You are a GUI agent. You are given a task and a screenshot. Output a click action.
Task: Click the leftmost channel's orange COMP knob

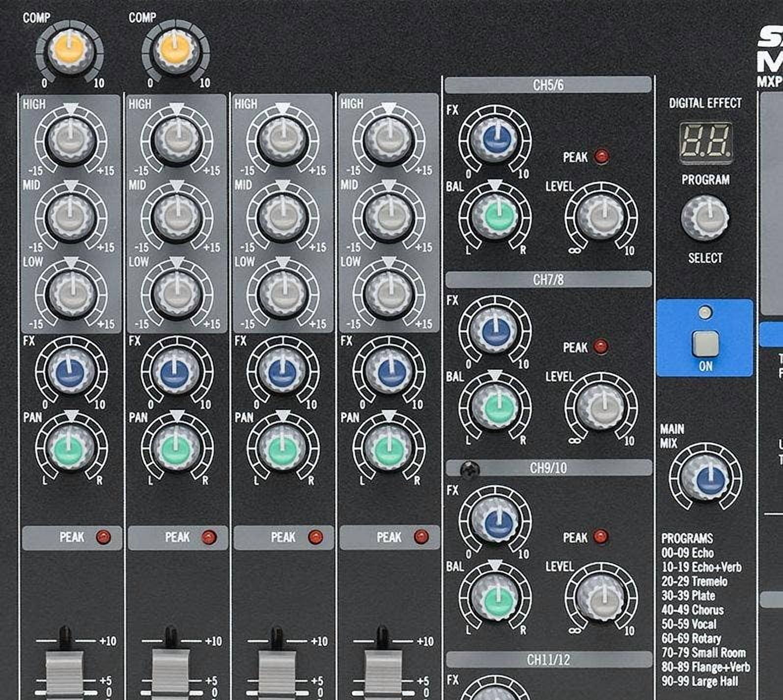point(69,52)
